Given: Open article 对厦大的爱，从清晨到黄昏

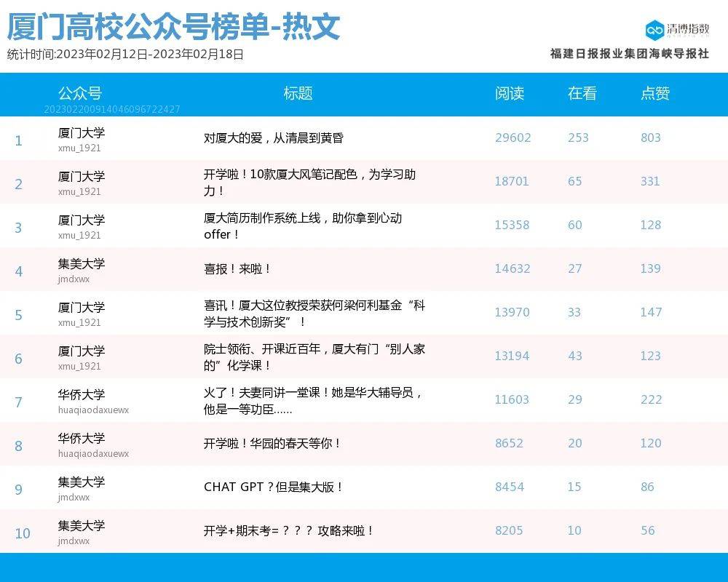Looking at the screenshot, I should coord(273,137).
